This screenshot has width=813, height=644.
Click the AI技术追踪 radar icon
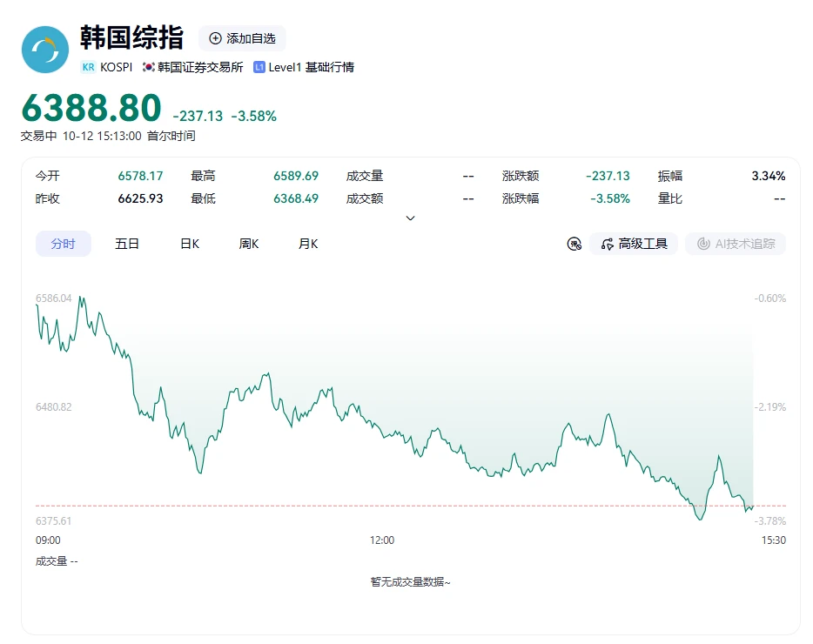pyautogui.click(x=703, y=244)
